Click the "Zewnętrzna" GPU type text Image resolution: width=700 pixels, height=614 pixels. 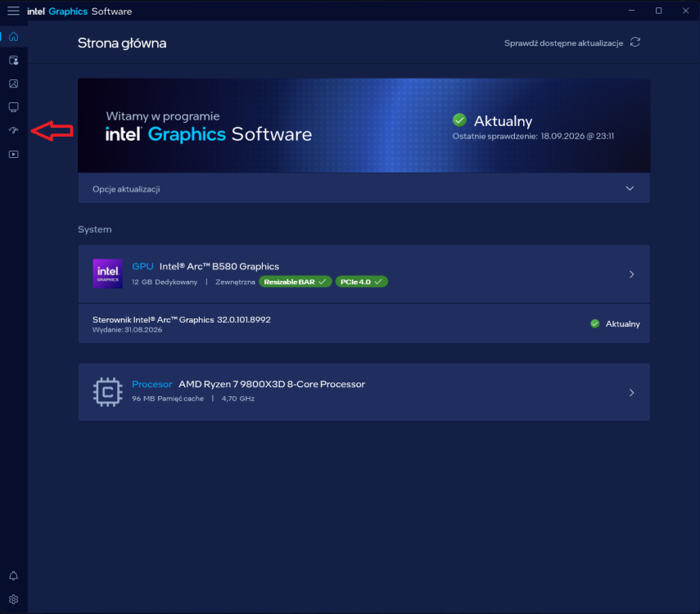pos(235,282)
